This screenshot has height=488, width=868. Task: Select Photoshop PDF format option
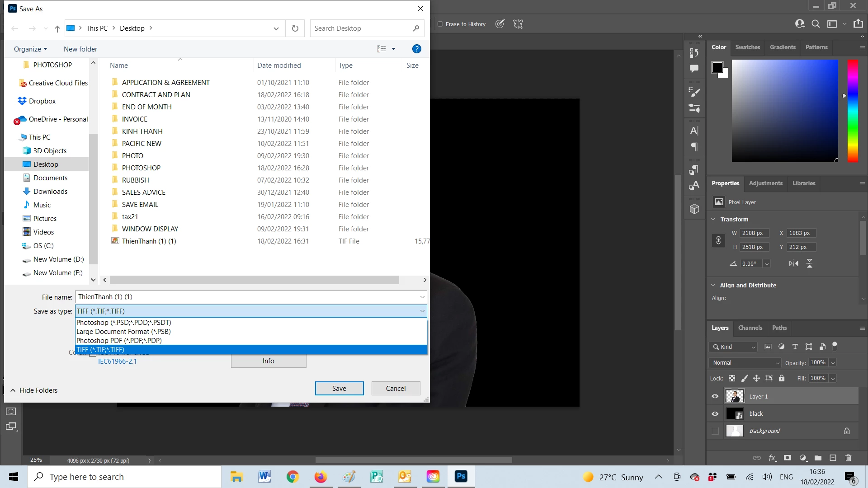(x=119, y=341)
